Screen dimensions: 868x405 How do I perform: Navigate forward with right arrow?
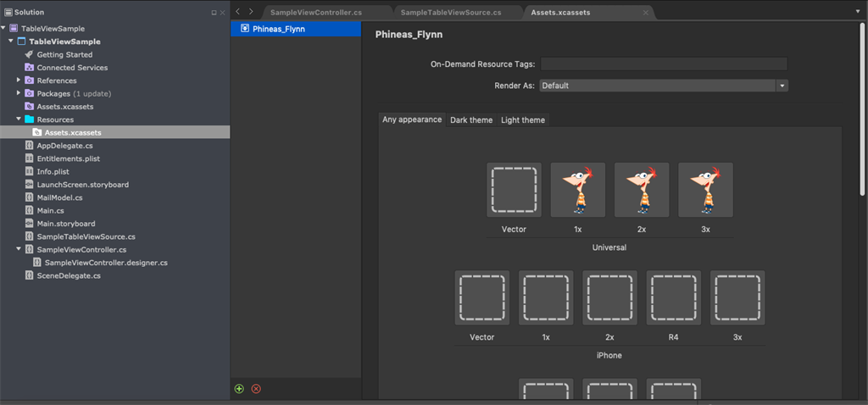click(x=251, y=12)
